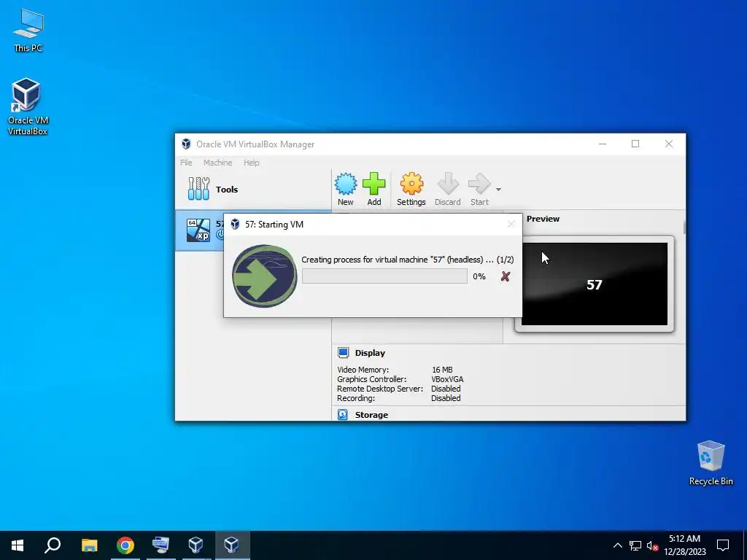Click the VBoxVGA graphics controller value

click(x=447, y=379)
